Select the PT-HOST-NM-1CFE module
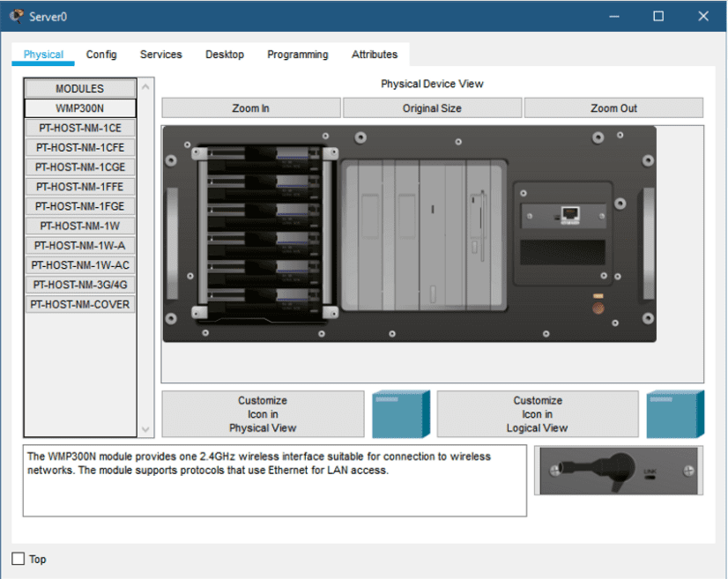This screenshot has width=728, height=579. (x=80, y=147)
